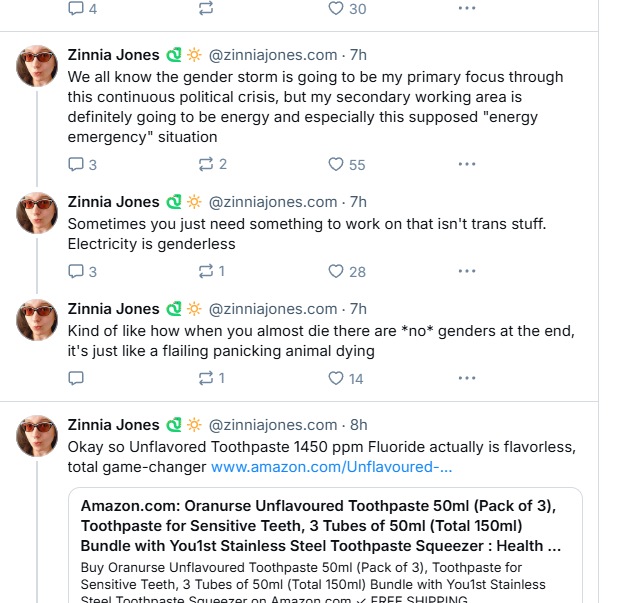Repost the "gender storm" post
This screenshot has height=603, width=628.
213,164
